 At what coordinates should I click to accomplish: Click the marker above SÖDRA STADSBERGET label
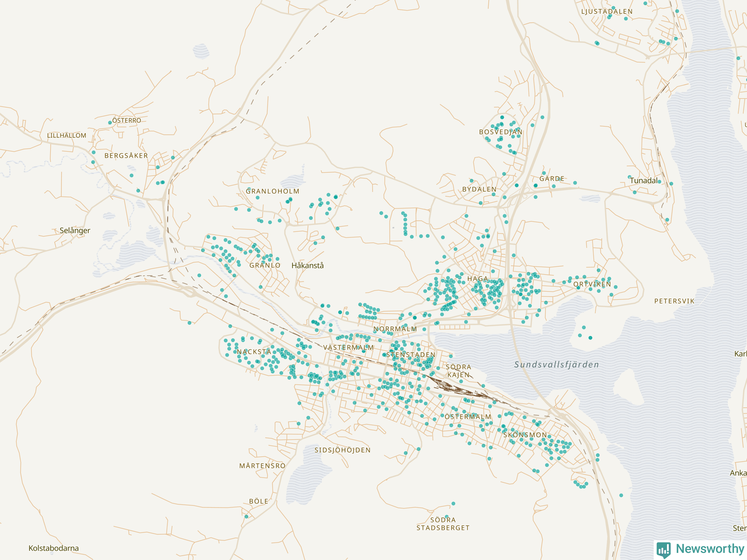pos(453,503)
